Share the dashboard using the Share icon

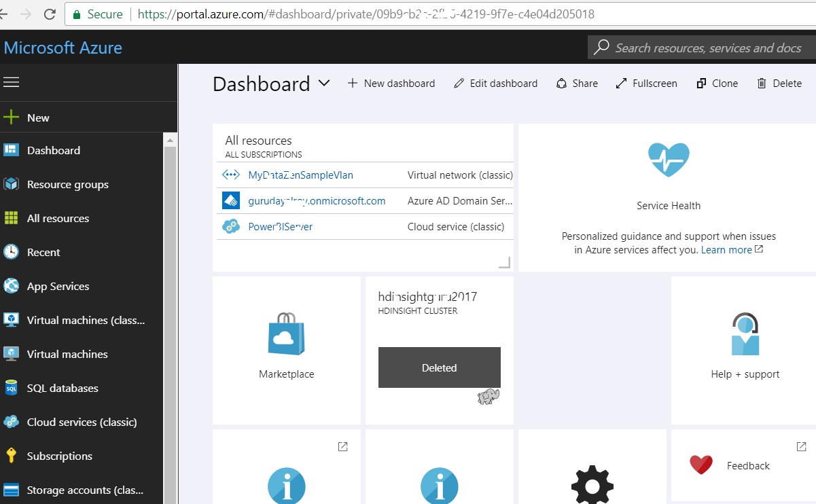[x=561, y=83]
